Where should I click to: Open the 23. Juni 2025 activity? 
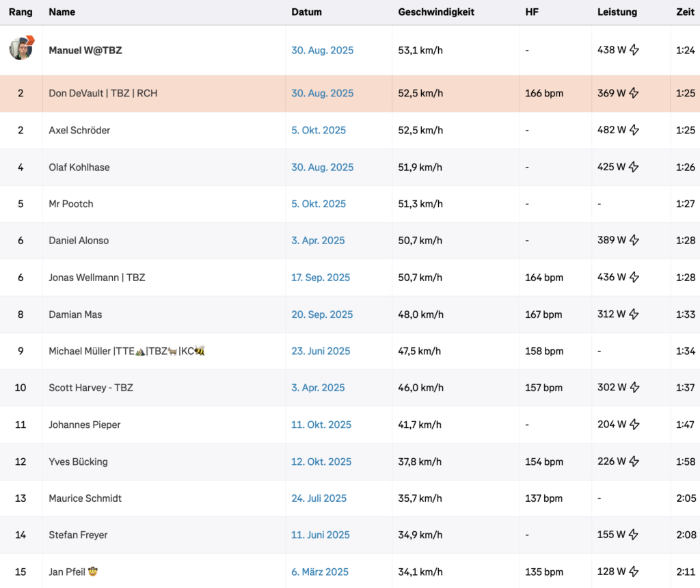pyautogui.click(x=321, y=351)
